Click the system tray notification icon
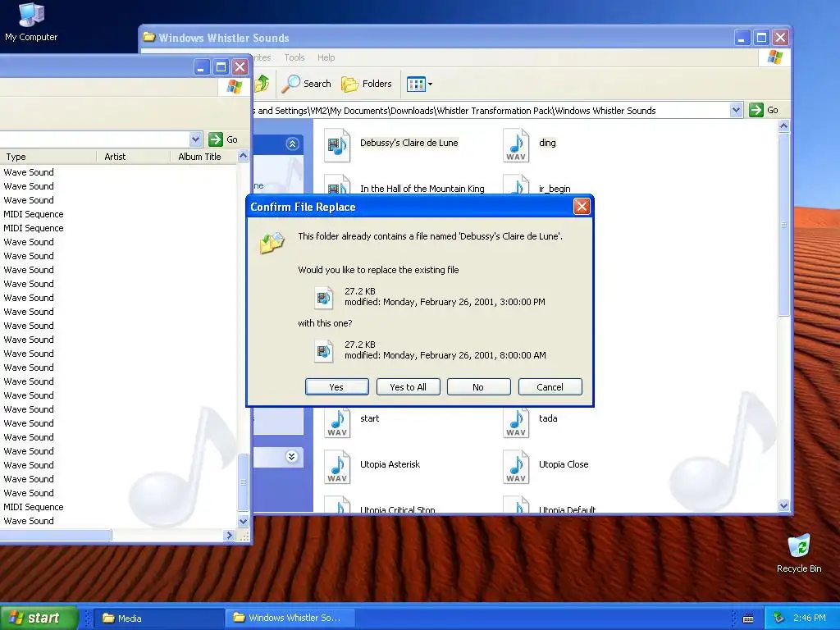The image size is (840, 630). pyautogui.click(x=779, y=618)
